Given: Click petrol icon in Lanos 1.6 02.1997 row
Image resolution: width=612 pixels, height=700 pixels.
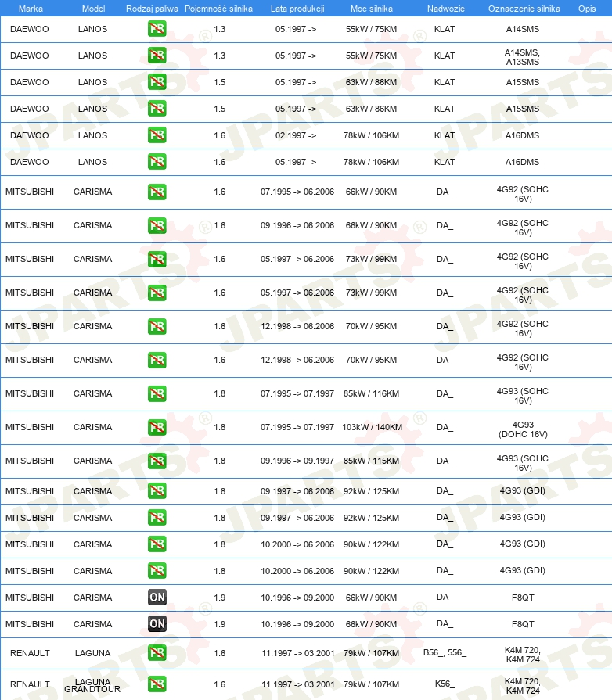Looking at the screenshot, I should coord(157,135).
